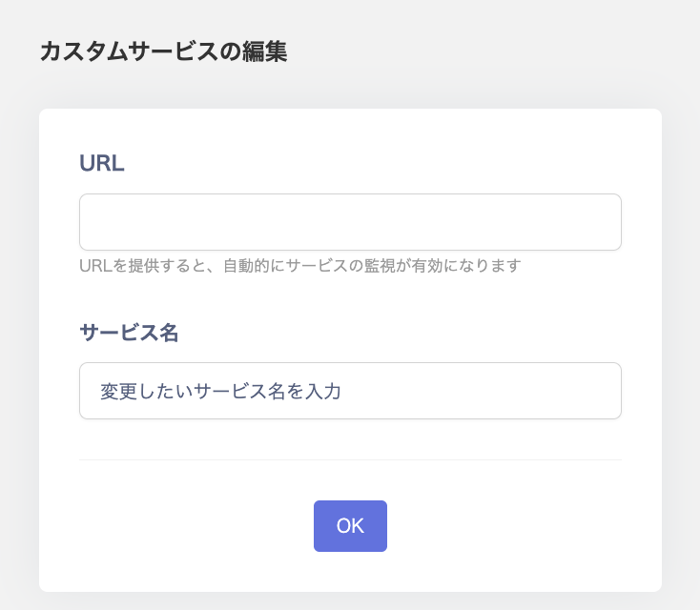The width and height of the screenshot is (700, 610).
Task: Select the service name entry box
Action: (350, 391)
